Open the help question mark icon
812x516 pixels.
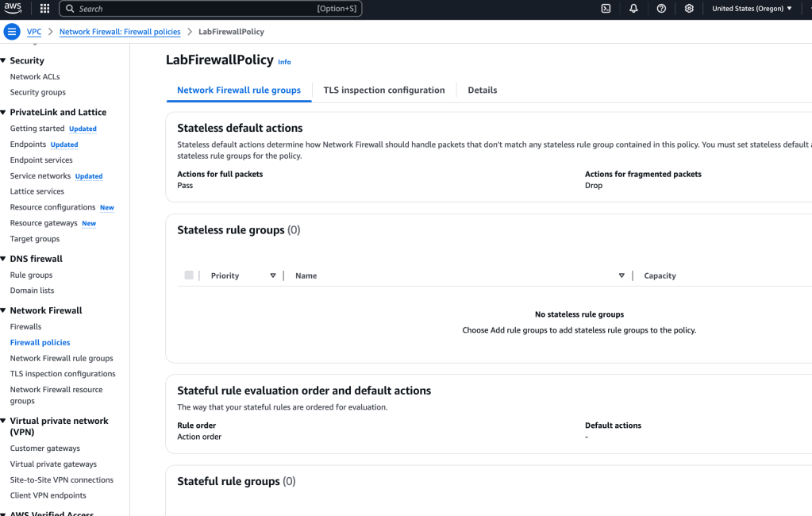coord(661,9)
